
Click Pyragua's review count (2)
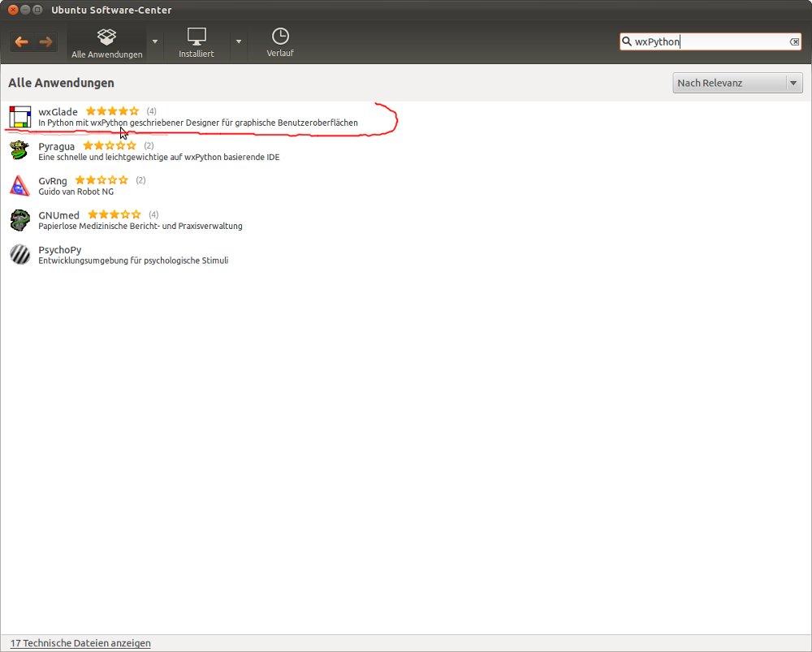[149, 145]
